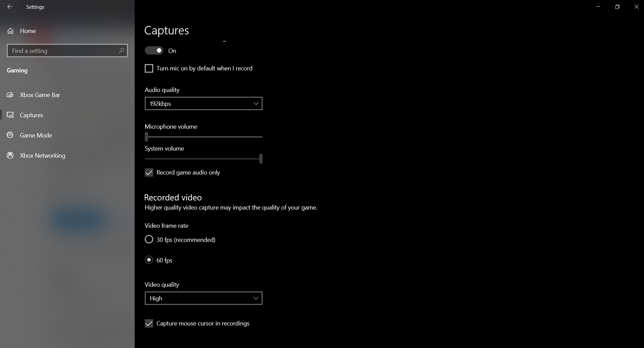Image resolution: width=644 pixels, height=348 pixels.
Task: Open Xbox Networking settings
Action: (x=67, y=155)
